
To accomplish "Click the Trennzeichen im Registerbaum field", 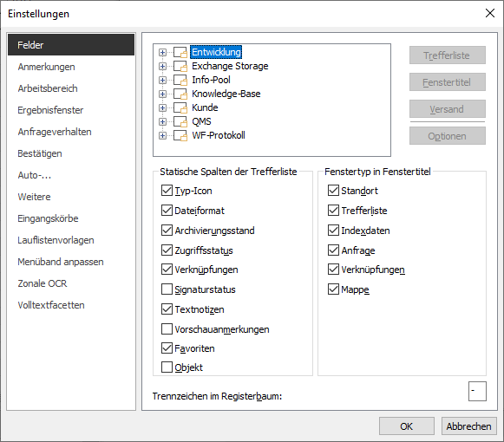I will click(x=477, y=391).
